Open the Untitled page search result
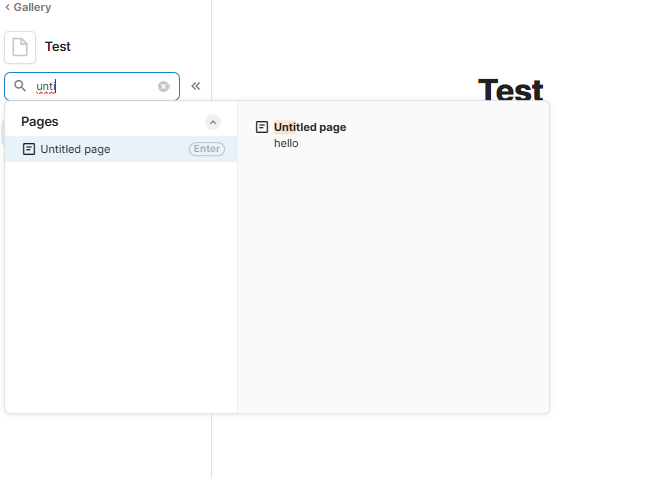 76,149
